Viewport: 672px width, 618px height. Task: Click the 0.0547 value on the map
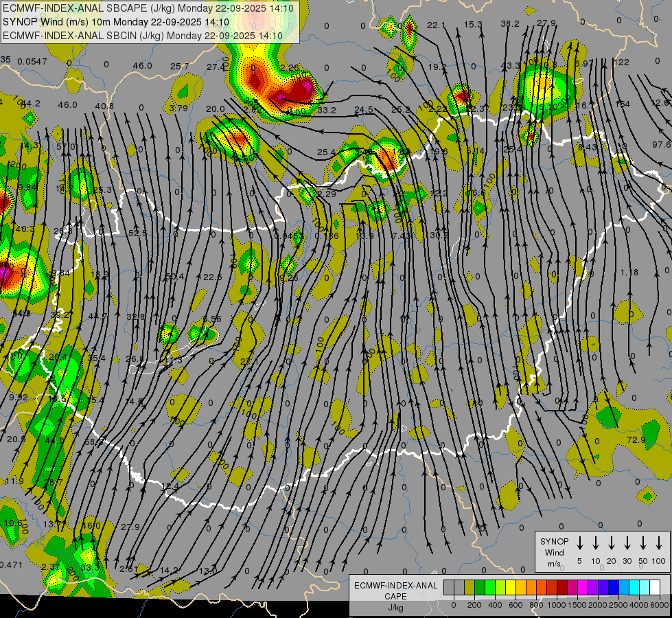click(x=32, y=61)
